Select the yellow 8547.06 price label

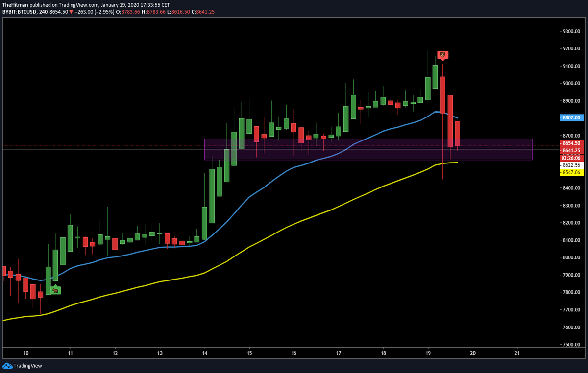point(570,173)
